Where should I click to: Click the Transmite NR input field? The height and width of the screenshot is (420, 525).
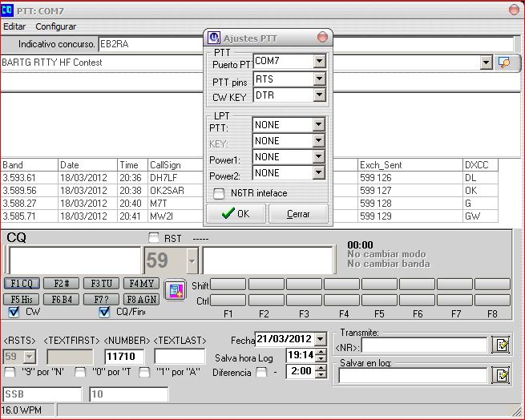[x=424, y=345]
